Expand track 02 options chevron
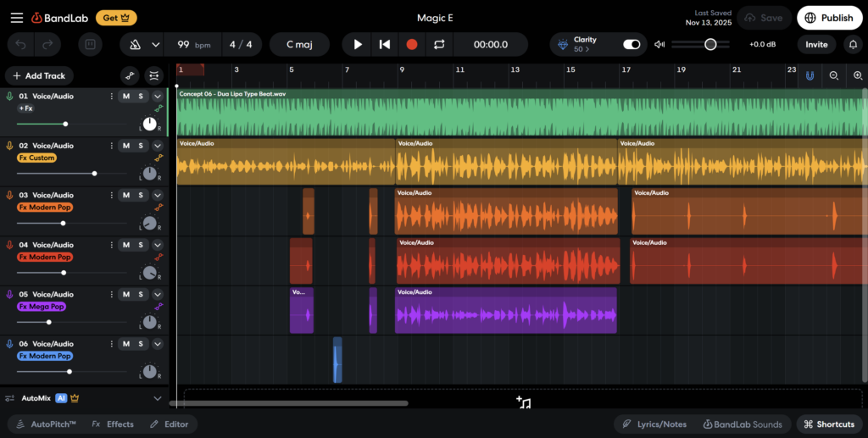The height and width of the screenshot is (438, 868). (x=157, y=146)
